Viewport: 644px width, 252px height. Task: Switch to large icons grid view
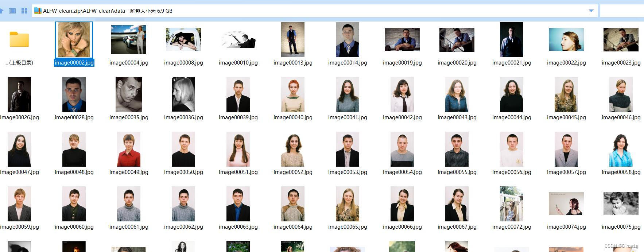(x=24, y=11)
